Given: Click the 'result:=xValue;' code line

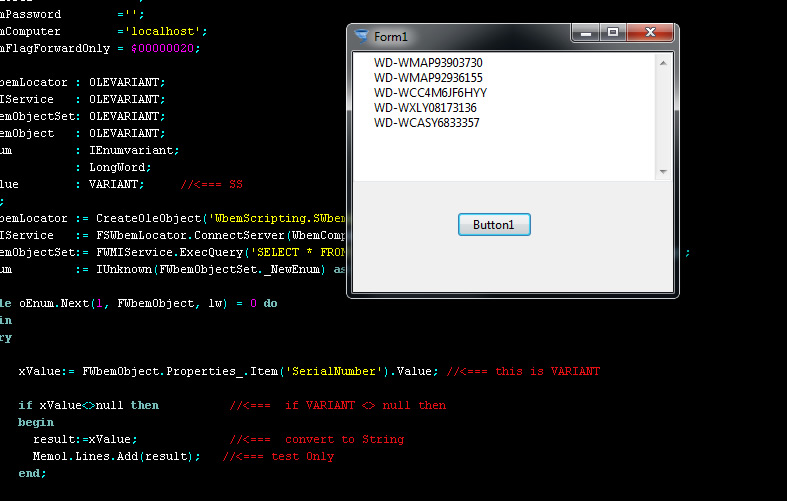Looking at the screenshot, I should click(85, 439).
